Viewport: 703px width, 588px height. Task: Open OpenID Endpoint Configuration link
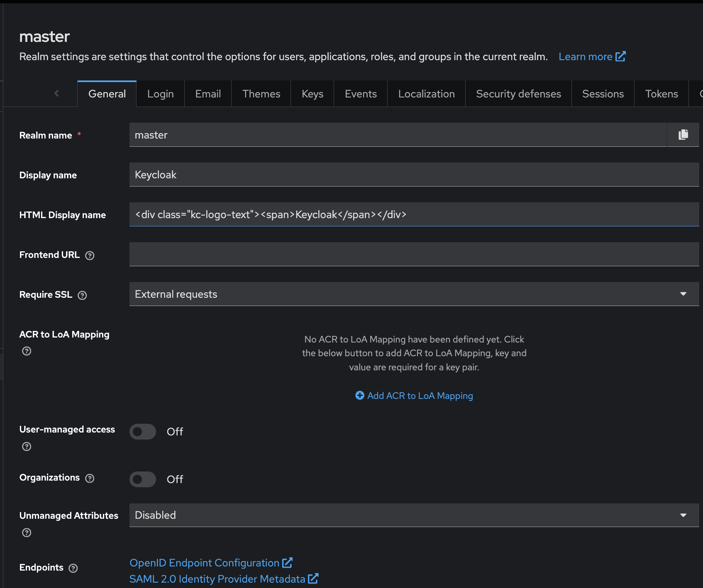(211, 563)
